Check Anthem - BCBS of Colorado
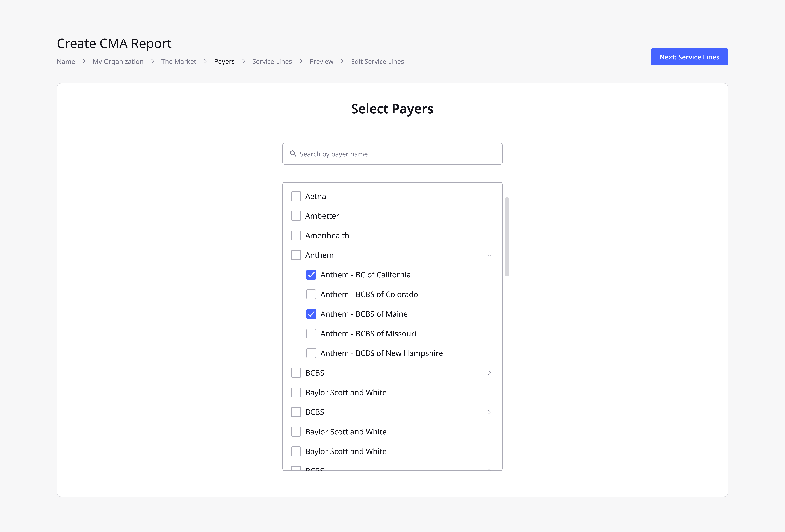 click(311, 294)
